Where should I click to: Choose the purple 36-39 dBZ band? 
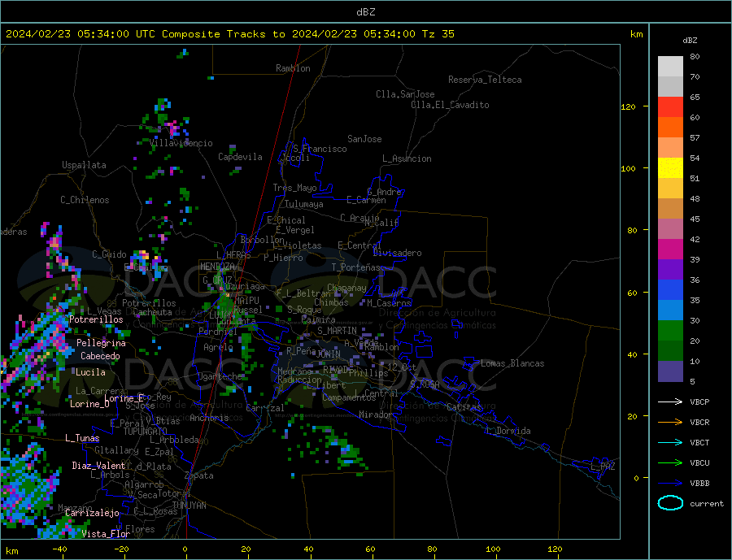click(x=670, y=270)
